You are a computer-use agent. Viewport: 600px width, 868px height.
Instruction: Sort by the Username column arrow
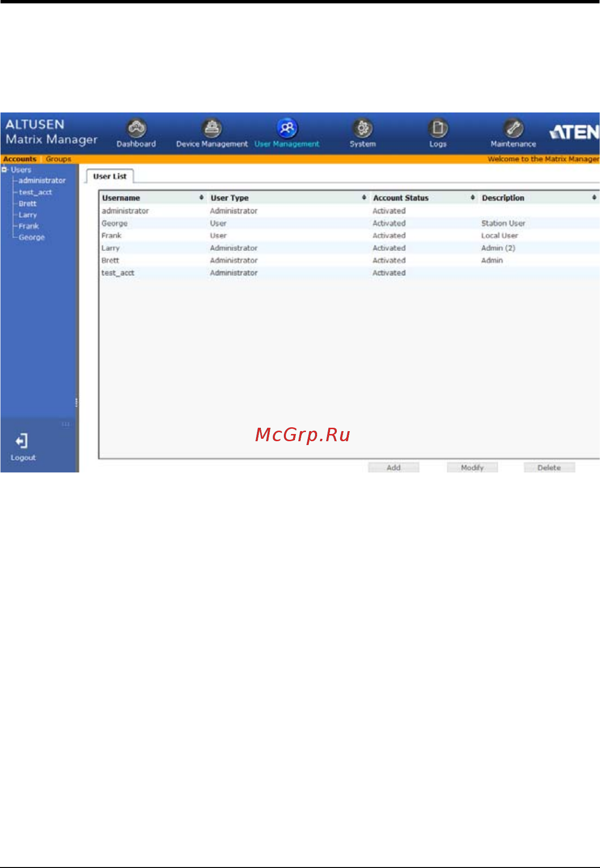pos(201,198)
